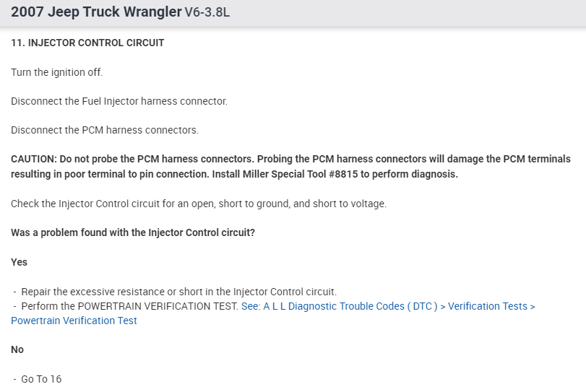Click the Turn the ignition off step

click(x=57, y=72)
